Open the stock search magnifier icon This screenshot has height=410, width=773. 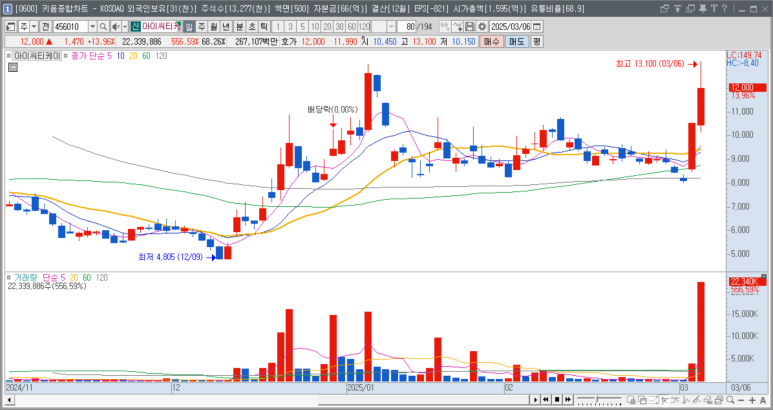[x=103, y=27]
